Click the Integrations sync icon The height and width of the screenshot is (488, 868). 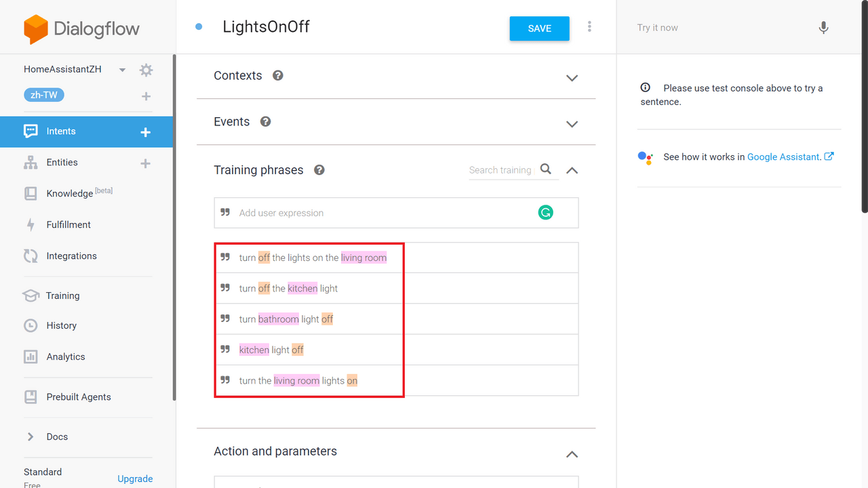point(31,256)
